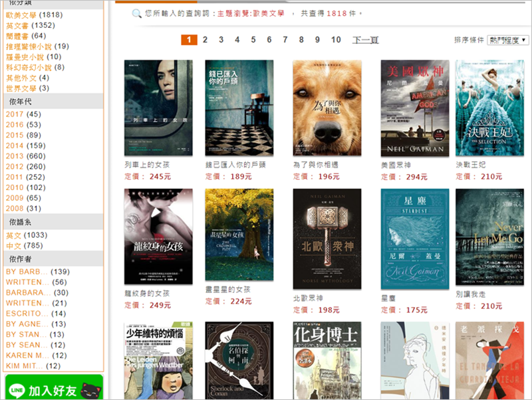Filter by 英文 language
Screen dimensions: 532x400
pyautogui.click(x=13, y=235)
